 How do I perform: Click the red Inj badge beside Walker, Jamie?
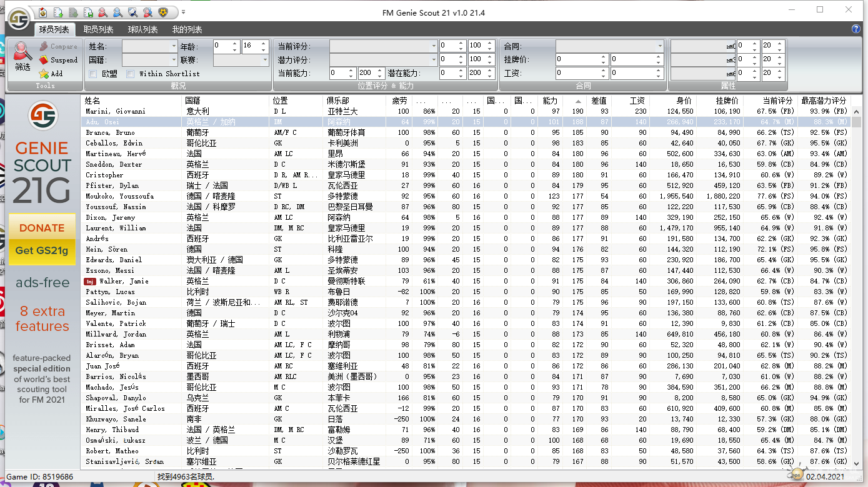(x=89, y=282)
